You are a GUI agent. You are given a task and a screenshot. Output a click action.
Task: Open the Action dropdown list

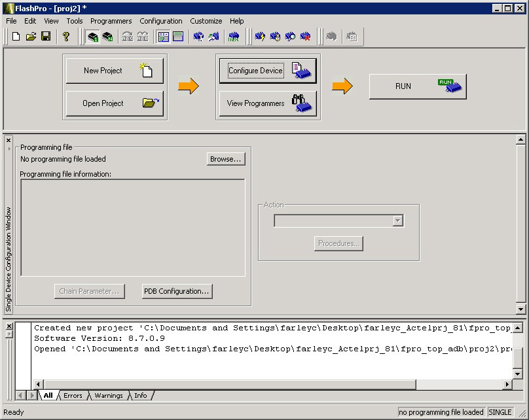pyautogui.click(x=398, y=220)
